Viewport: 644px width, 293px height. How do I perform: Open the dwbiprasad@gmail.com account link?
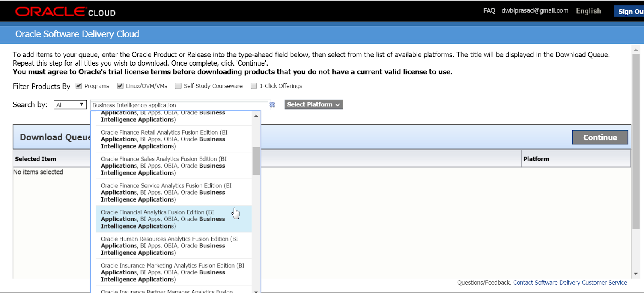(x=535, y=10)
